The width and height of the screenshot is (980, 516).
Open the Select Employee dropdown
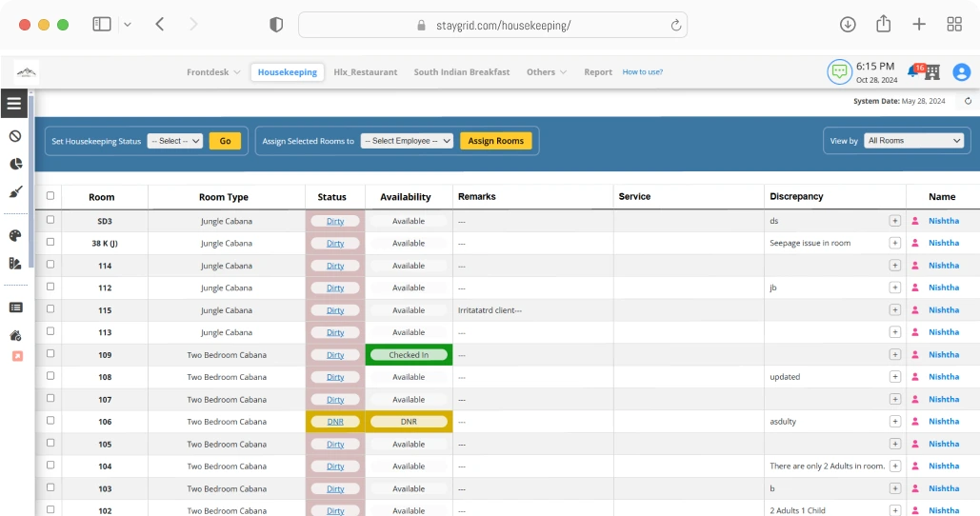tap(407, 141)
